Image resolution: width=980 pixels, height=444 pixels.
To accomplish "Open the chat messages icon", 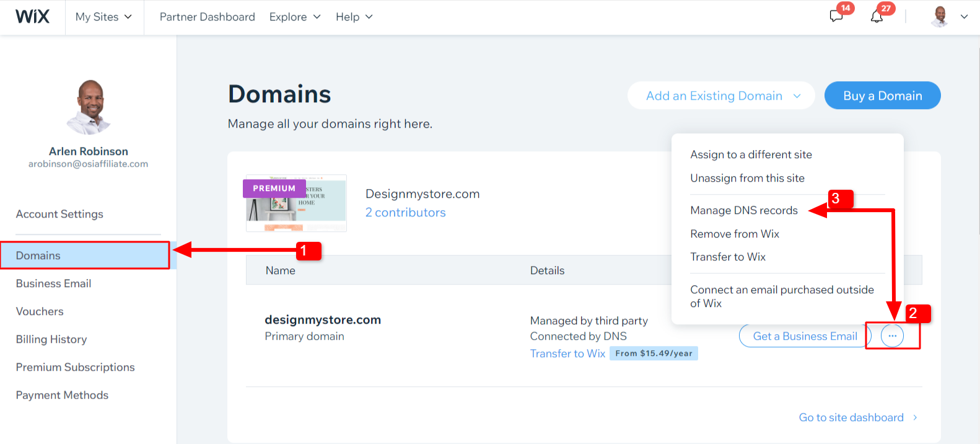I will (836, 16).
